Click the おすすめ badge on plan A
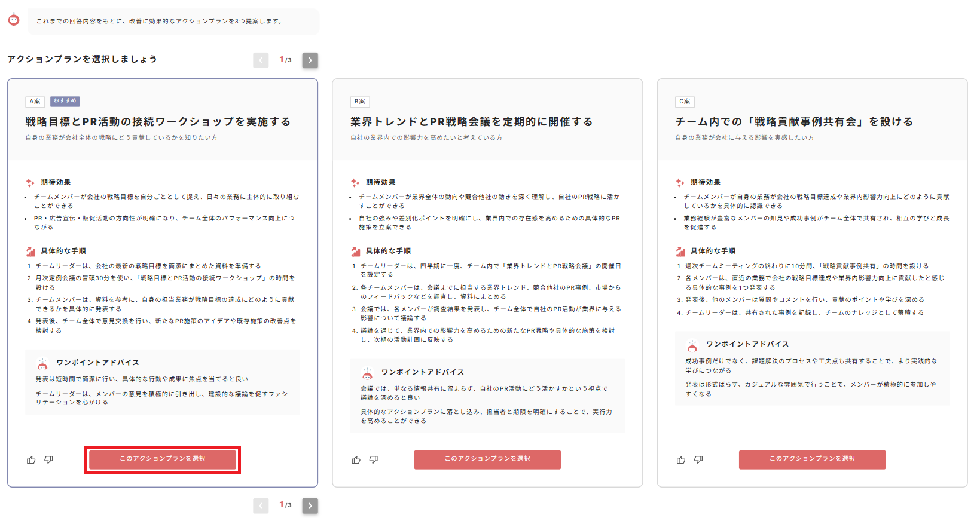 pos(65,101)
